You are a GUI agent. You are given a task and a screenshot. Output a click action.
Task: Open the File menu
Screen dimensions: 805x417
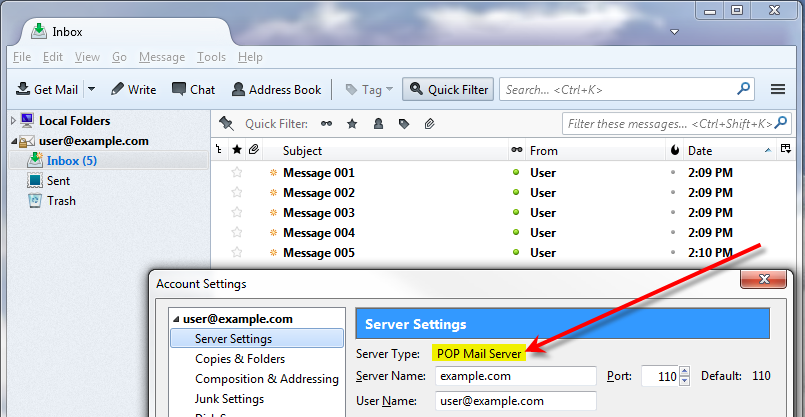tap(22, 57)
